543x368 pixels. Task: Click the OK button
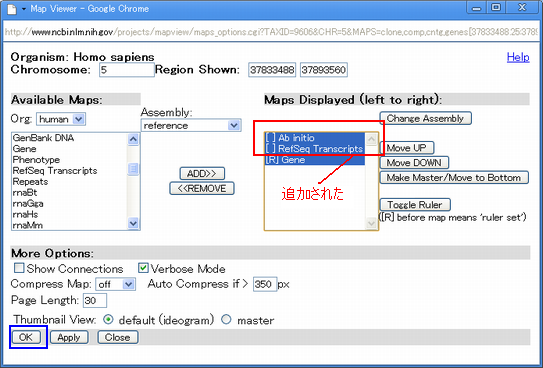point(26,337)
